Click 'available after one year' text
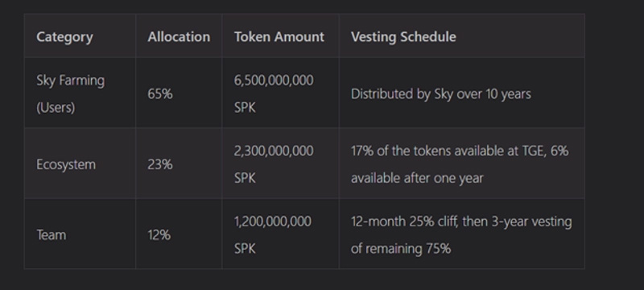 pyautogui.click(x=417, y=178)
